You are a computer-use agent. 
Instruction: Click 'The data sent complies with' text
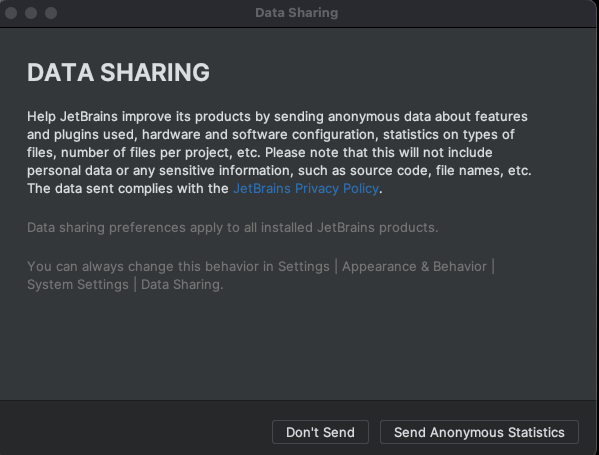128,188
